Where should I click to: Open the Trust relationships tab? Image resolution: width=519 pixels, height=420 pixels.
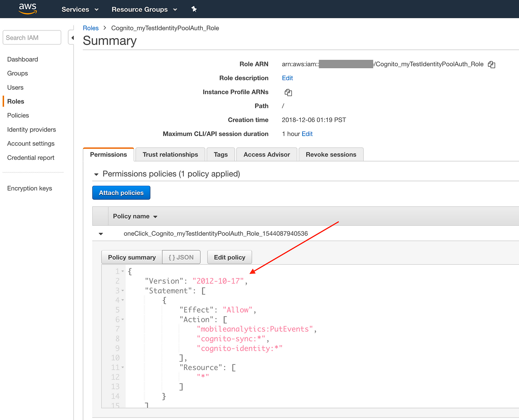point(171,155)
